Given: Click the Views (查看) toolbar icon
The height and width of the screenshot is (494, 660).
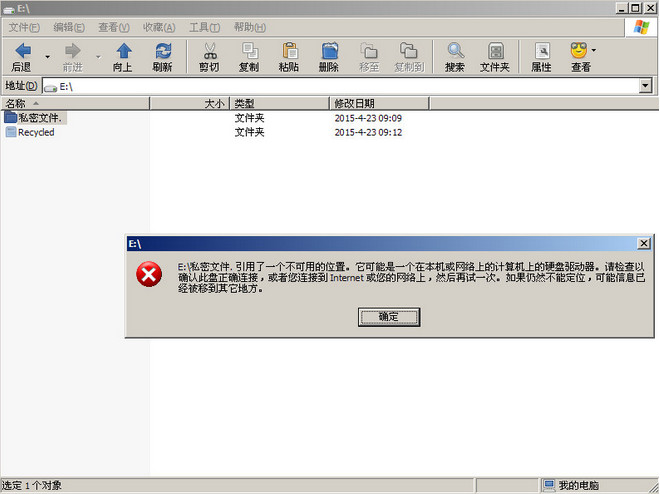Looking at the screenshot, I should (579, 51).
